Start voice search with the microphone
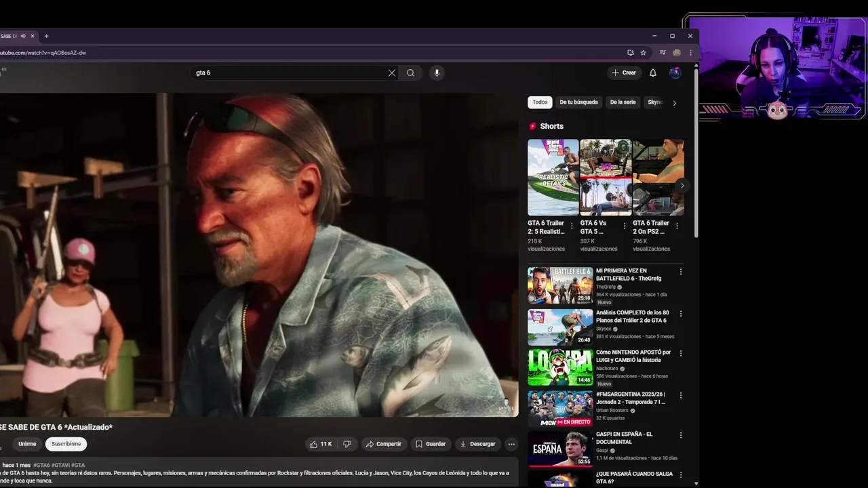The image size is (868, 488). click(437, 73)
